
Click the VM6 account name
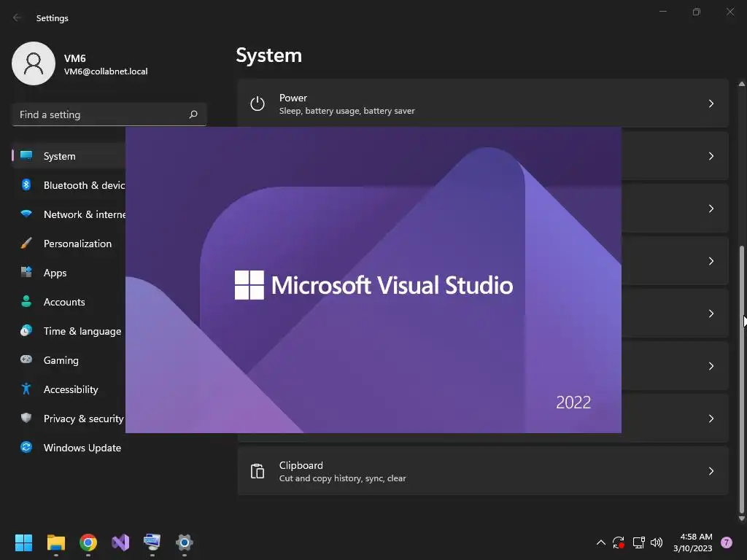[x=75, y=58]
